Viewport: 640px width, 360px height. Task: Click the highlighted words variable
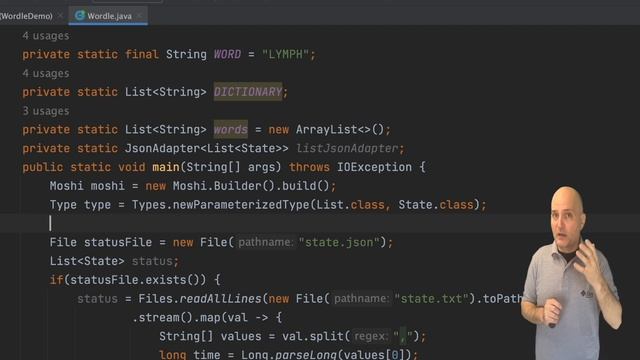[231, 129]
